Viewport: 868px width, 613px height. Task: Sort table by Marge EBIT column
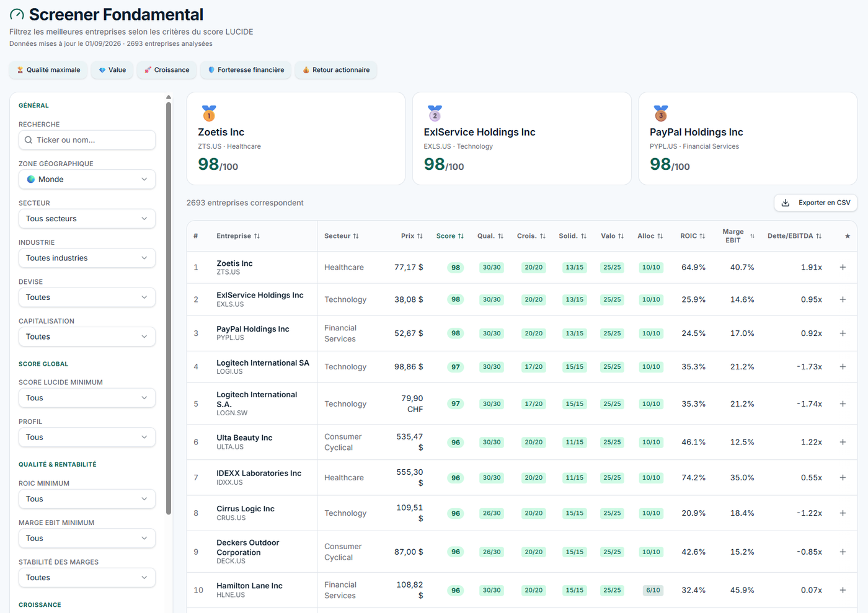point(738,236)
